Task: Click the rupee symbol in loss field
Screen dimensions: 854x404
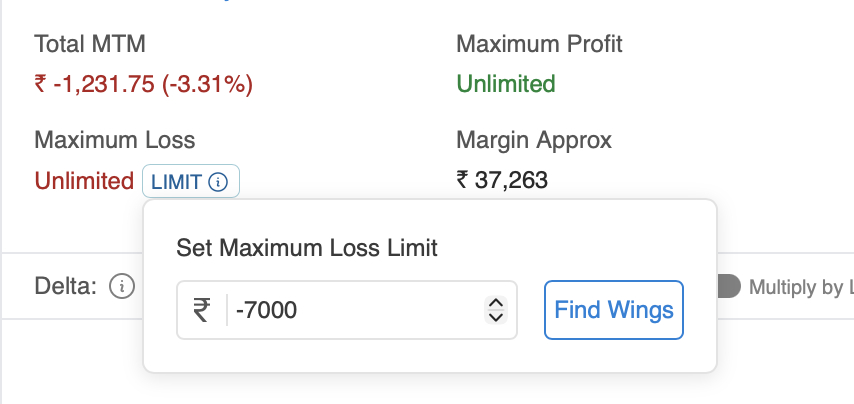Action: [202, 311]
